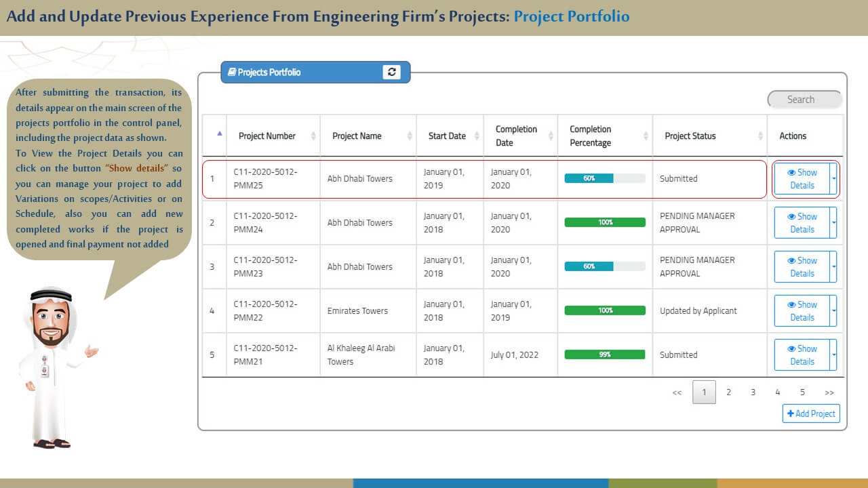Go to page 5 of projects
Viewport: 868px width, 488px height.
(802, 392)
